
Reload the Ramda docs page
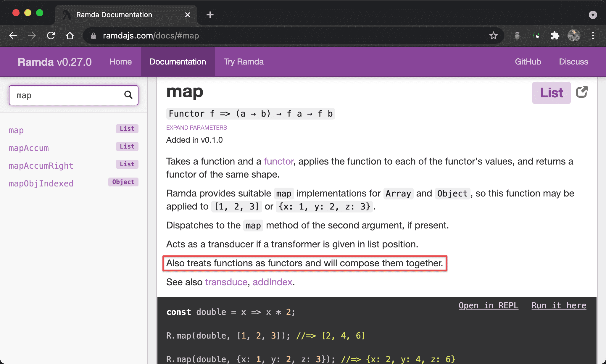(x=51, y=36)
